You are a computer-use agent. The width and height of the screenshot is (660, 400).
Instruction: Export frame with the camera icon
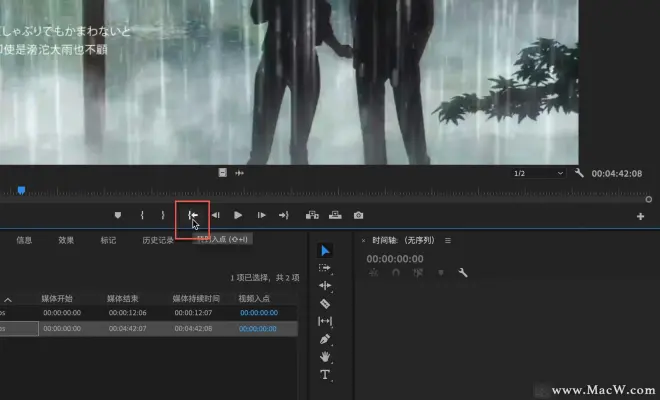click(x=358, y=215)
